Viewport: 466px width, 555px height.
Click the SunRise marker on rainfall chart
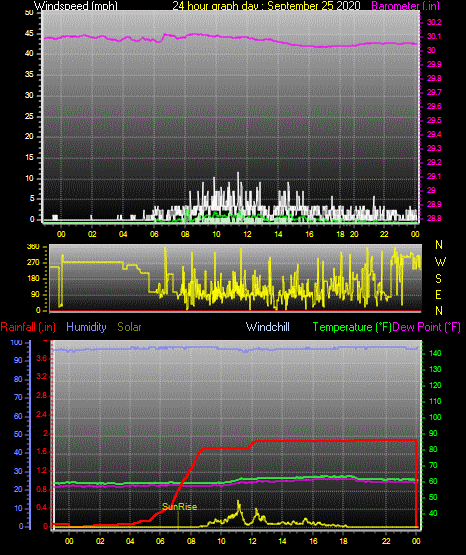(179, 507)
